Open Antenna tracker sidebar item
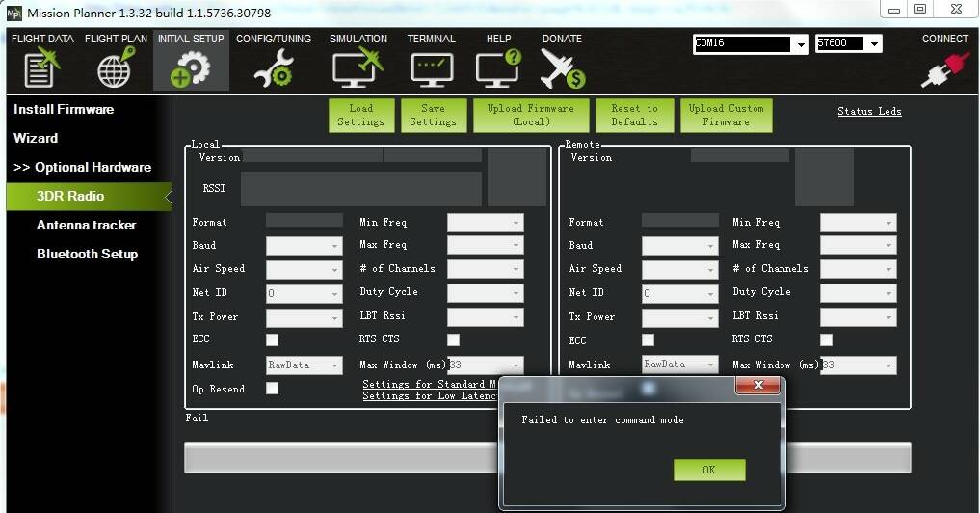The width and height of the screenshot is (980, 513). click(x=87, y=226)
